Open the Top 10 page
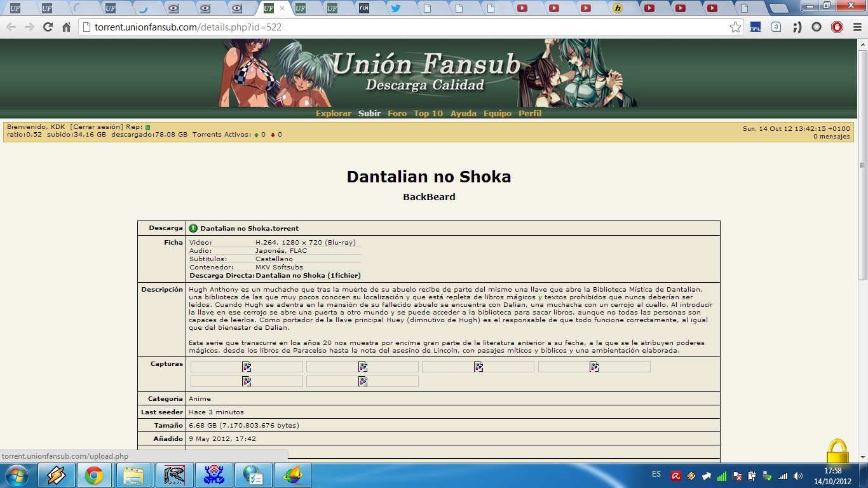 [x=428, y=113]
